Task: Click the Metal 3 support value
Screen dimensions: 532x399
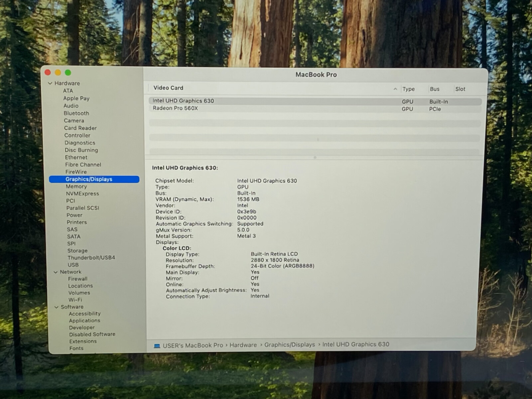Action: click(246, 236)
